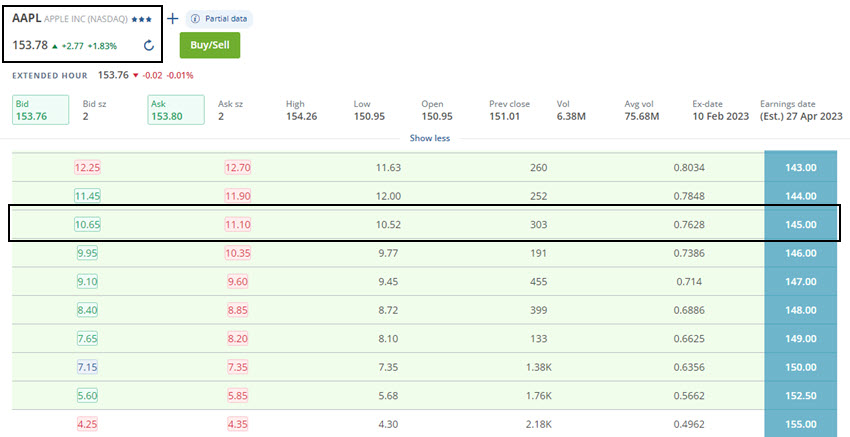Select the Ask 153.80 box

pos(174,110)
